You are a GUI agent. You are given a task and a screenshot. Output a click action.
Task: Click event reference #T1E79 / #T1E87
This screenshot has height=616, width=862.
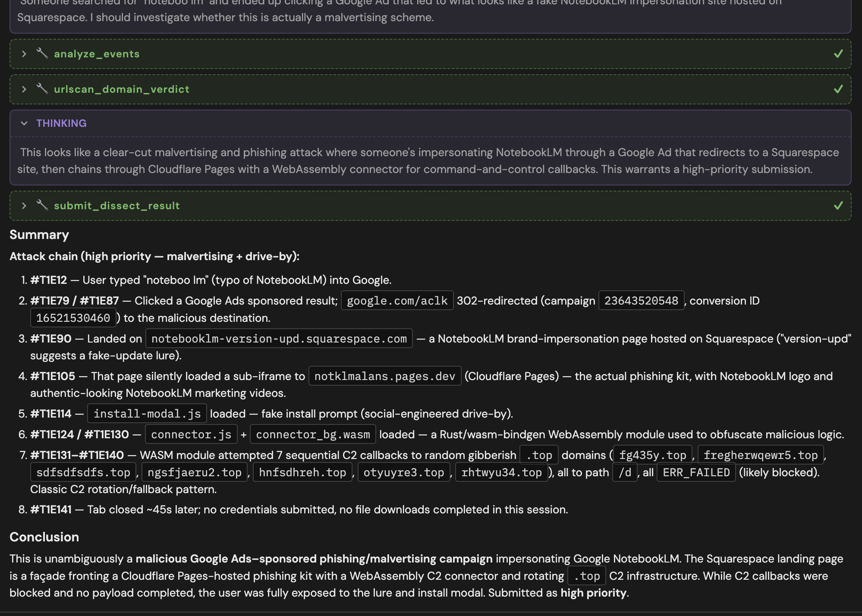75,301
